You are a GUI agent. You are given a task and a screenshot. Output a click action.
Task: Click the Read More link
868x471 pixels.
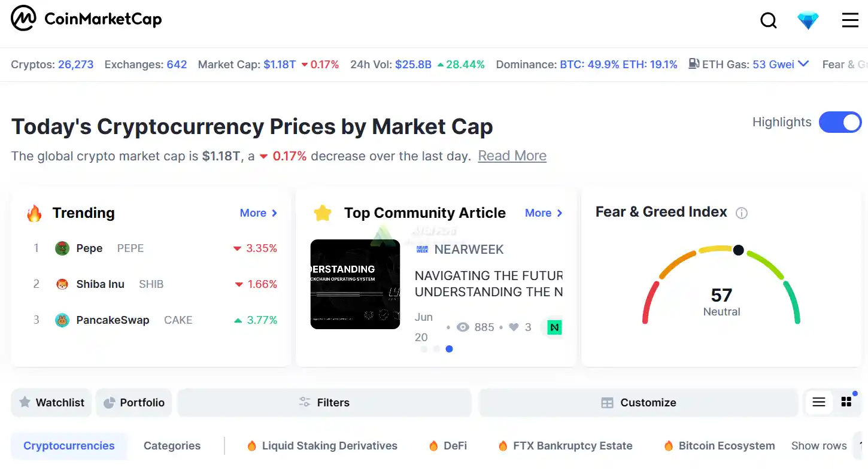512,156
